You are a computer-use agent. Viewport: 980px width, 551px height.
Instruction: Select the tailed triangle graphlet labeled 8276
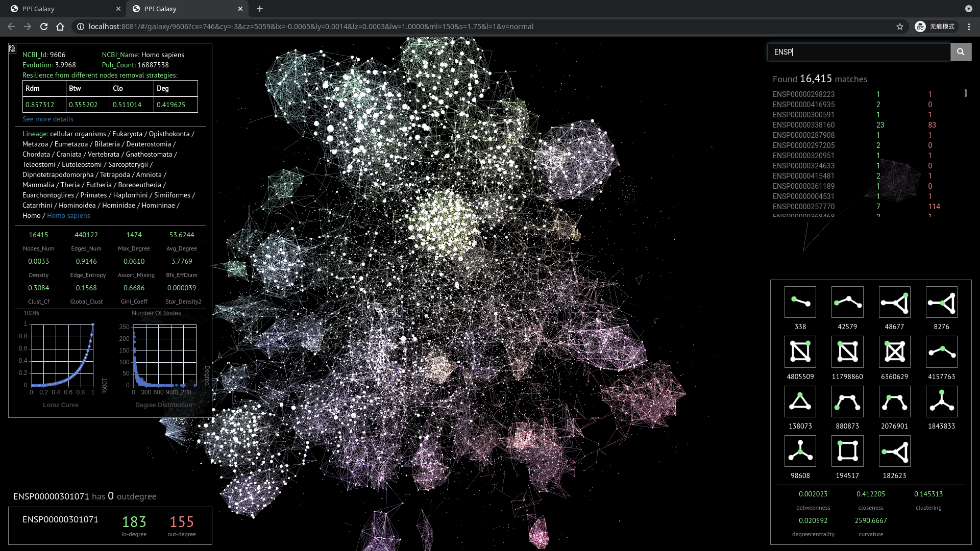pyautogui.click(x=941, y=302)
